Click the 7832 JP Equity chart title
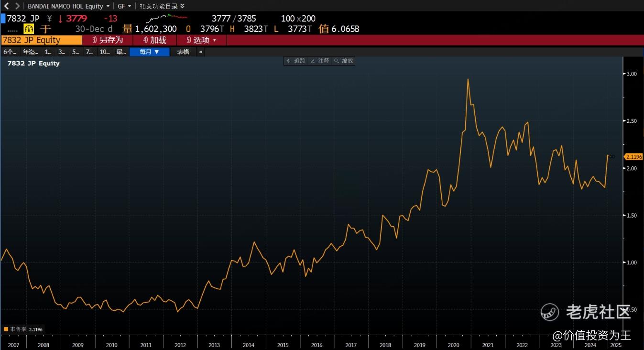This screenshot has height=350, width=644. click(x=33, y=63)
